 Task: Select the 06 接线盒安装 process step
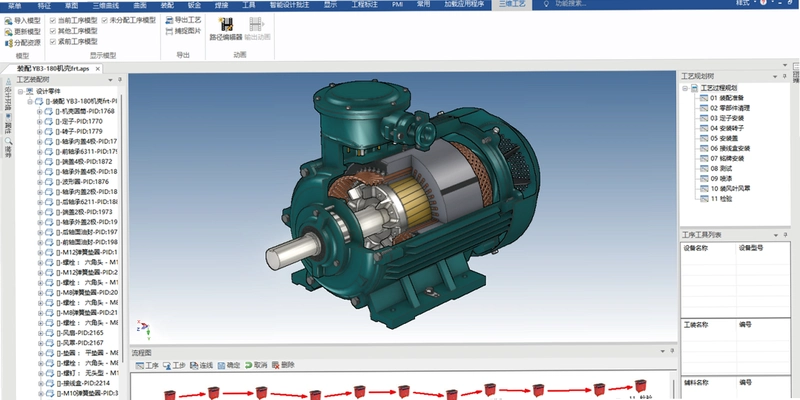click(730, 148)
